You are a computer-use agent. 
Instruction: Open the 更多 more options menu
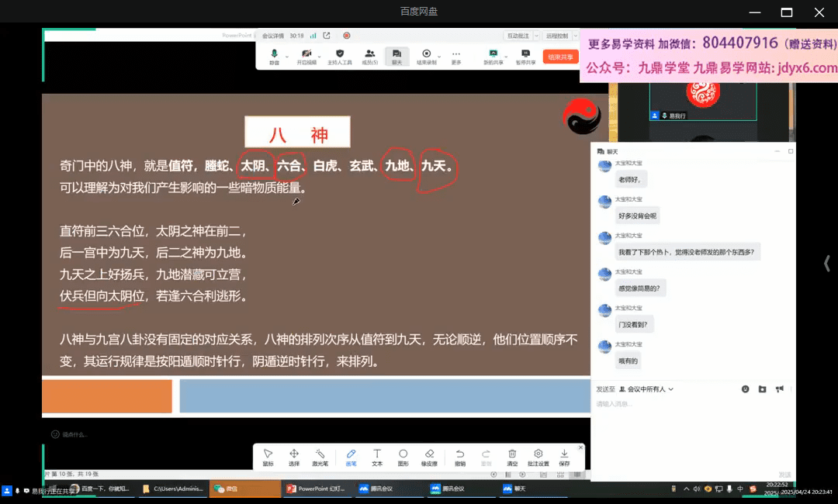pos(455,57)
